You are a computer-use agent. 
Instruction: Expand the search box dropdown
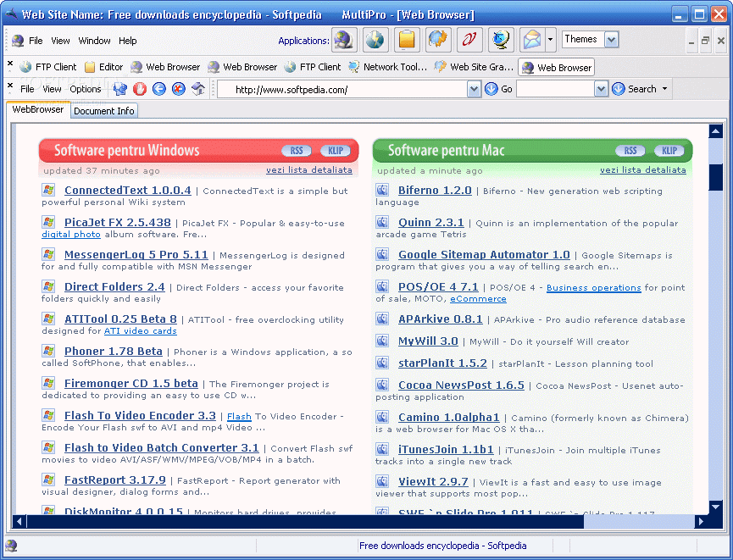[x=601, y=89]
